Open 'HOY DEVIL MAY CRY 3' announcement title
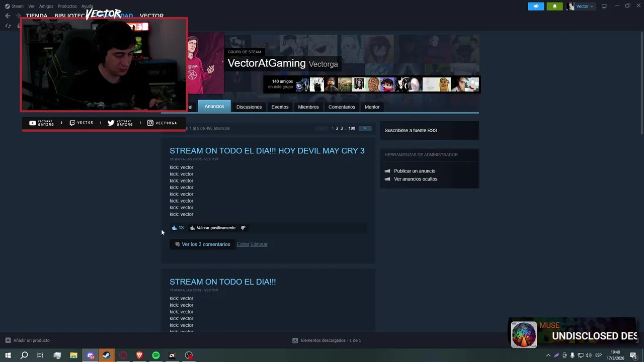This screenshot has width=644, height=362. (267, 151)
